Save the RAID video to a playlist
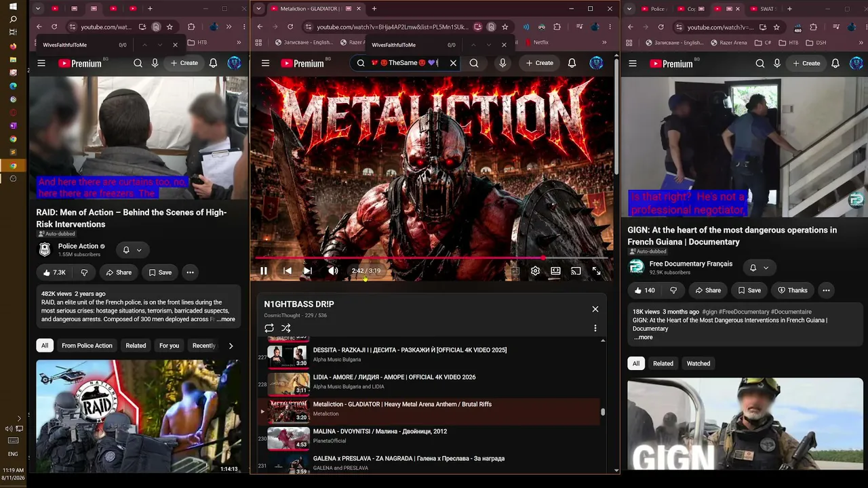Screen dimensions: 868x488 click(160, 272)
